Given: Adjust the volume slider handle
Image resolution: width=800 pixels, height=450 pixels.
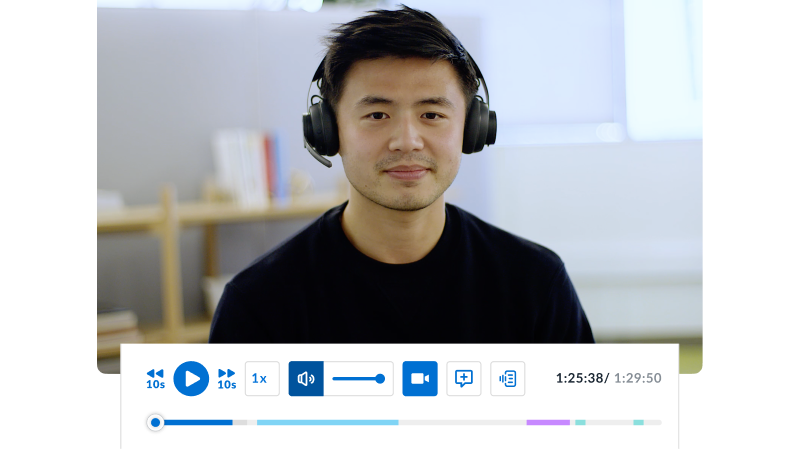Looking at the screenshot, I should 380,379.
